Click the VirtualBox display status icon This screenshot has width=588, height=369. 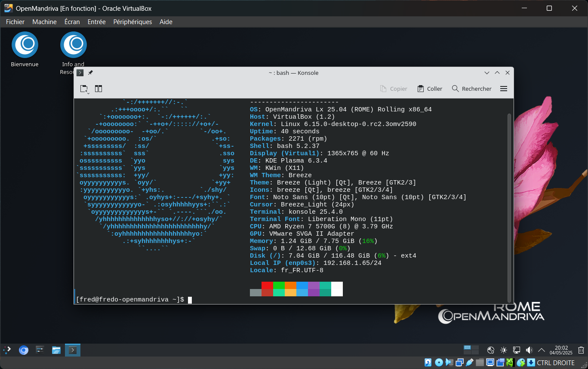(x=490, y=363)
